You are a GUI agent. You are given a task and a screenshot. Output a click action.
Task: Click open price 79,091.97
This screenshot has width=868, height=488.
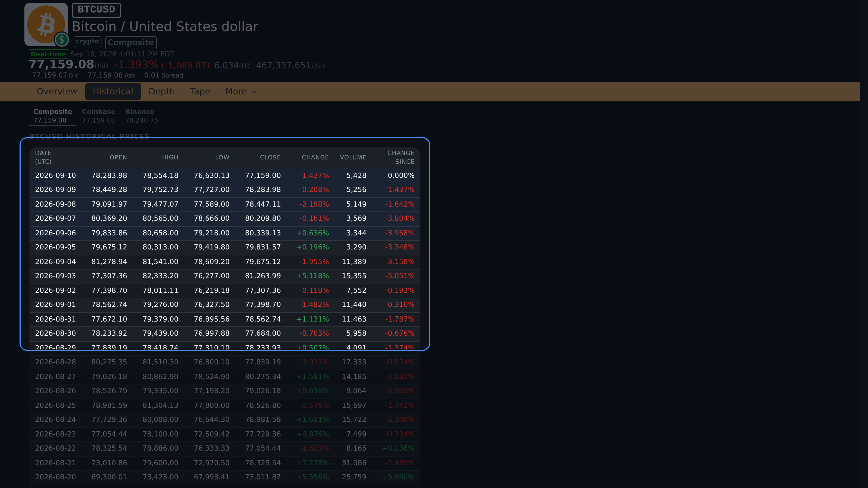tap(109, 204)
